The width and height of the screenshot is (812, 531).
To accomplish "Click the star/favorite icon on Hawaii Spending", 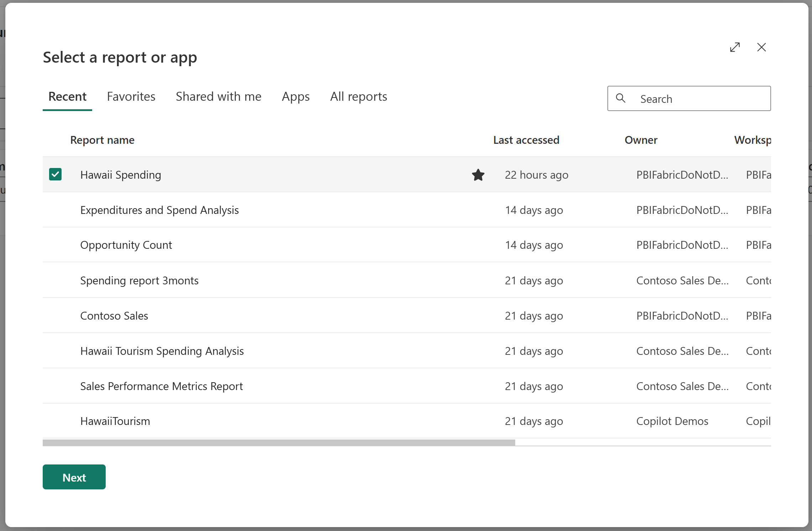I will click(478, 174).
